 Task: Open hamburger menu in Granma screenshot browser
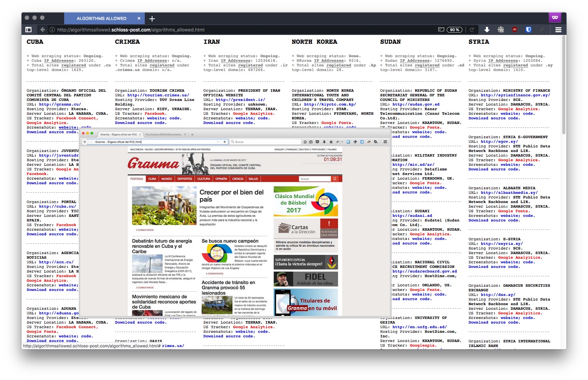click(x=385, y=142)
